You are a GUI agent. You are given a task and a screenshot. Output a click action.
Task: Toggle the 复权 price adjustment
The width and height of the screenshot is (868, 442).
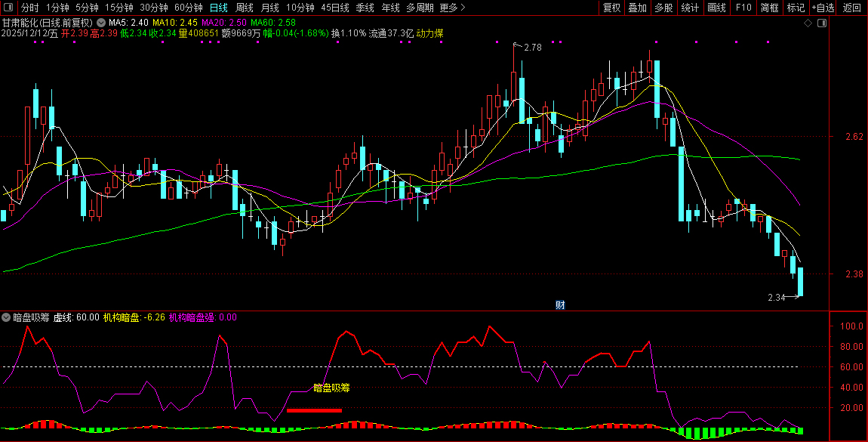point(611,8)
